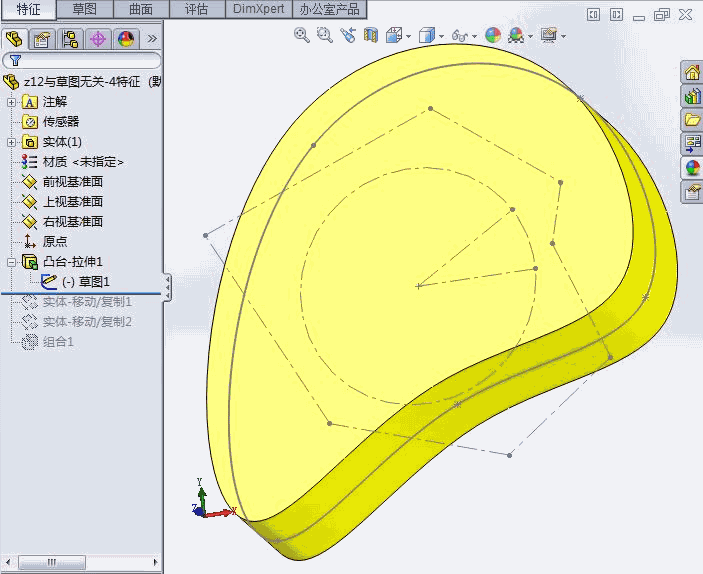Image resolution: width=703 pixels, height=574 pixels.
Task: Click tile right window button
Action: (616, 15)
